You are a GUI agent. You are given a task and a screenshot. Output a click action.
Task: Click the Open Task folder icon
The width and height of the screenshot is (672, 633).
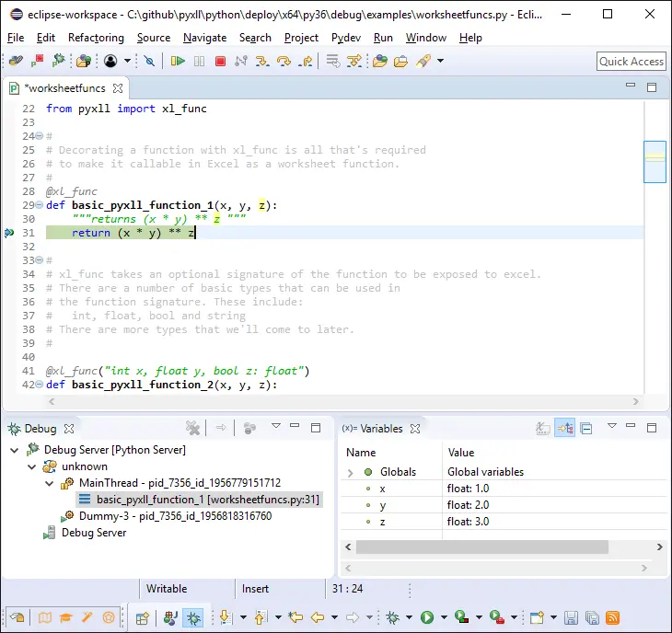coord(379,62)
